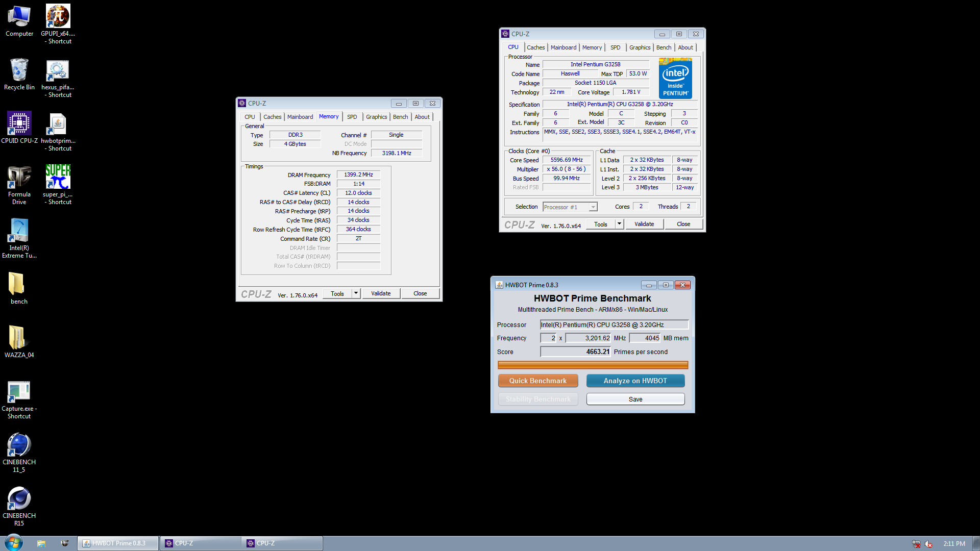Click the NB Frequency value 3198.1 MHz

tap(397, 153)
